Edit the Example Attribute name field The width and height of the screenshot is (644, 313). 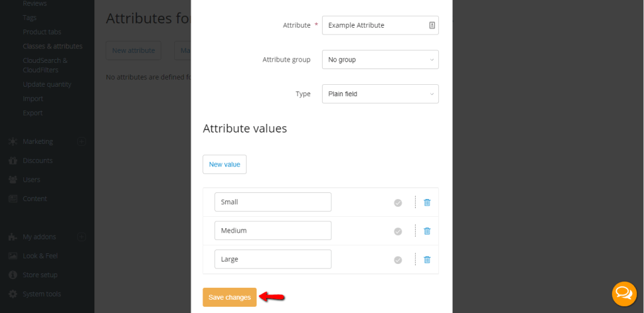[380, 25]
